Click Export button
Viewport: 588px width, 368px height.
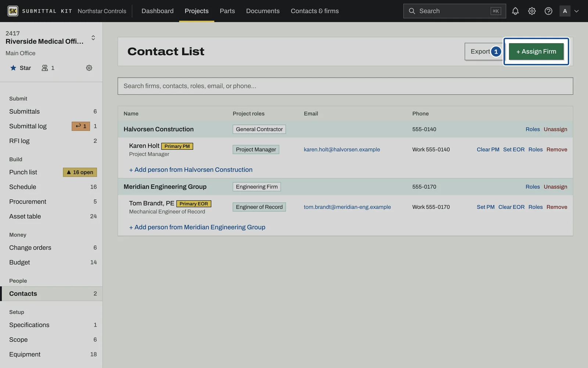483,52
